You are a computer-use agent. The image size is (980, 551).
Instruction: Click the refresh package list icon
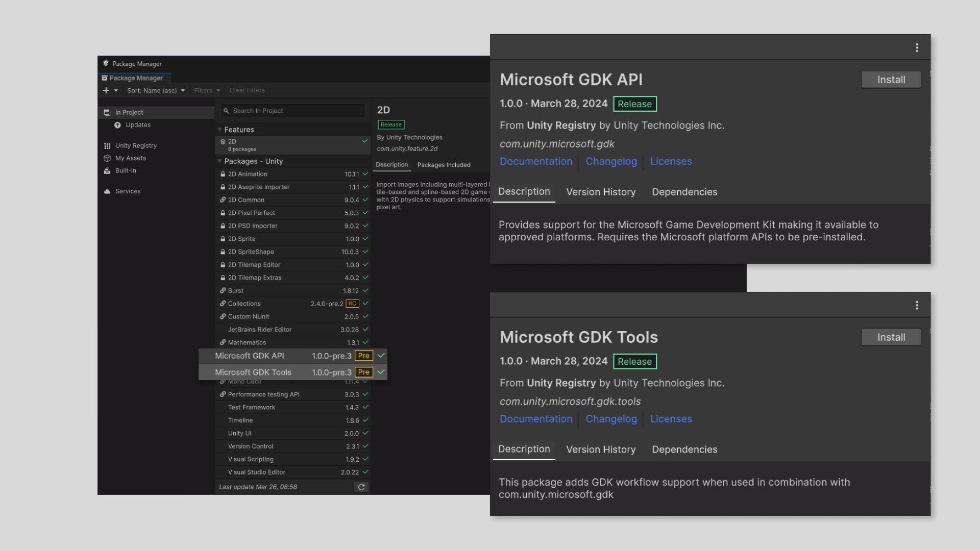tap(361, 487)
